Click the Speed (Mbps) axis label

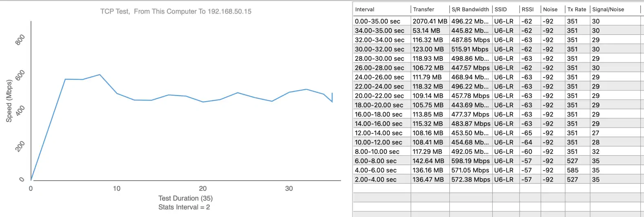(x=9, y=101)
